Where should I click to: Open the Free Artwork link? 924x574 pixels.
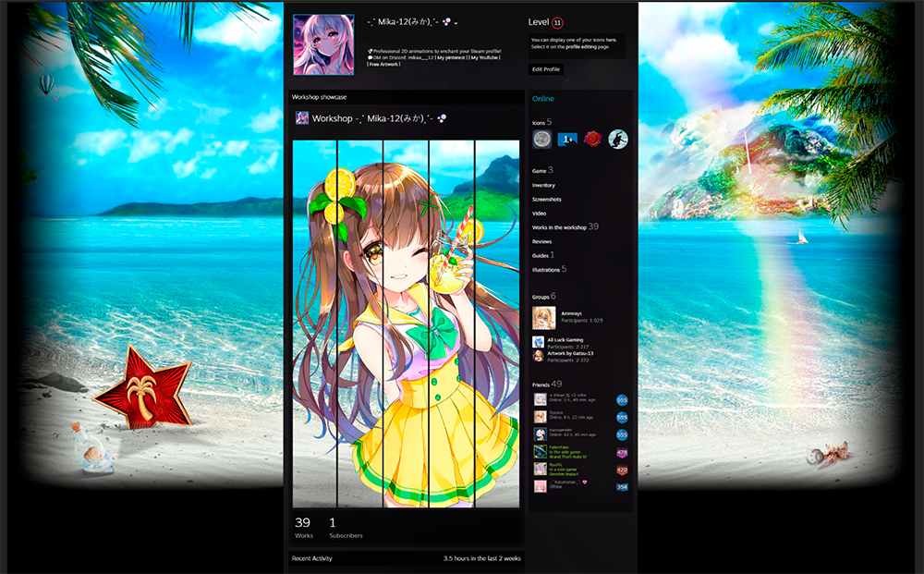click(383, 64)
